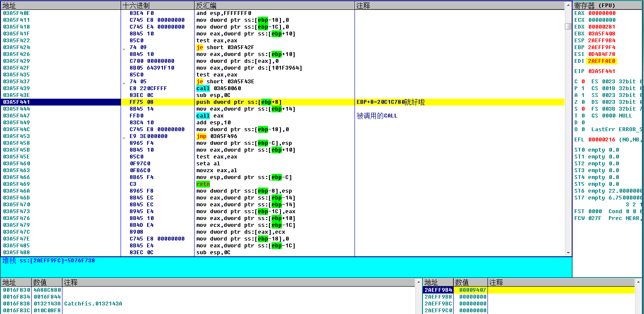Click the disassembly scrollbar up arrow
Viewport: 644px width, 314px height.
coord(568,5)
